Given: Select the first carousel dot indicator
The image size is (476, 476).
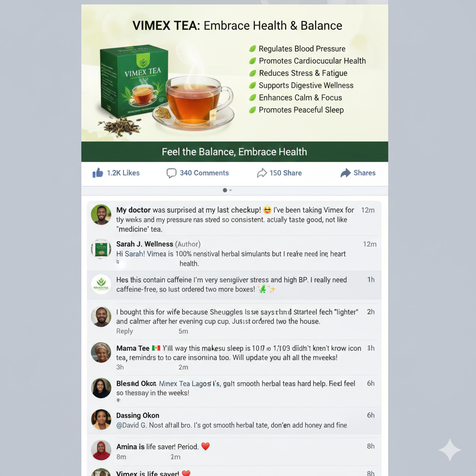Looking at the screenshot, I should tap(225, 190).
